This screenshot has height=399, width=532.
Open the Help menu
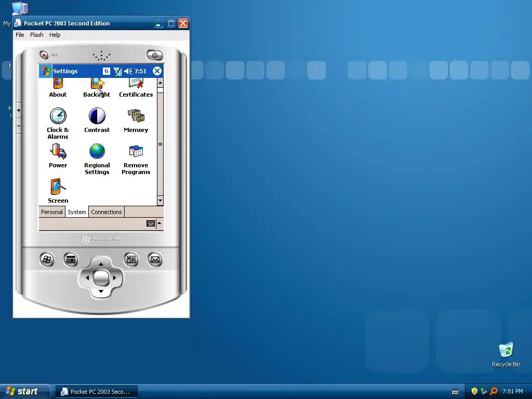coord(55,35)
